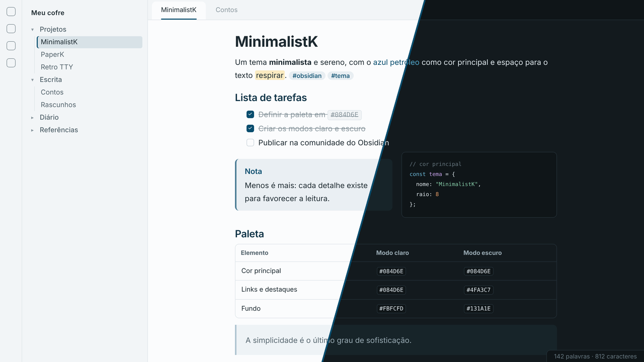This screenshot has width=644, height=362.
Task: Click the word count in the status bar
Action: (x=572, y=356)
